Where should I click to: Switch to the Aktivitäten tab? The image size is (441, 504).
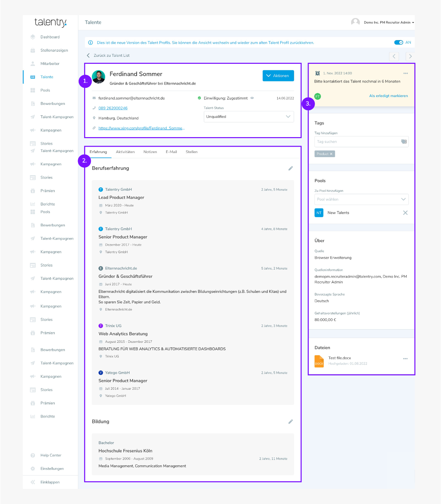[125, 152]
